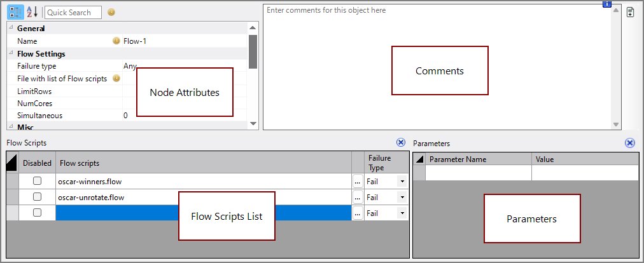
Task: Click the clipboard icon right of the comments box
Action: [630, 12]
